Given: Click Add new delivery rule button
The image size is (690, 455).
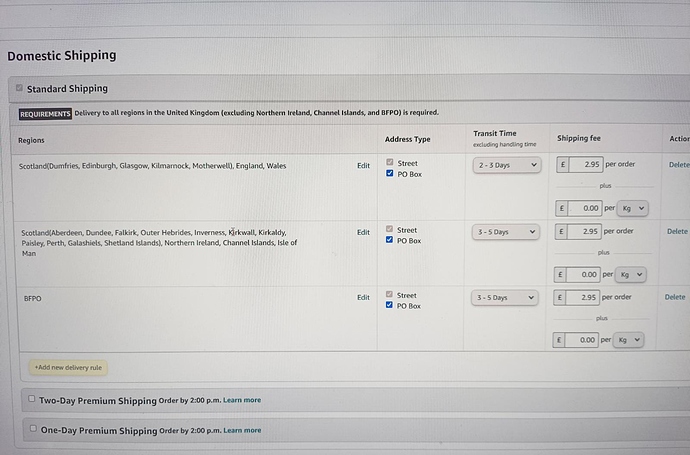Looking at the screenshot, I should [x=67, y=368].
